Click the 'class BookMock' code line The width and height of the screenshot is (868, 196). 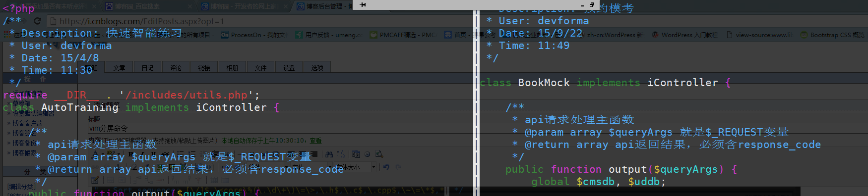(x=605, y=83)
